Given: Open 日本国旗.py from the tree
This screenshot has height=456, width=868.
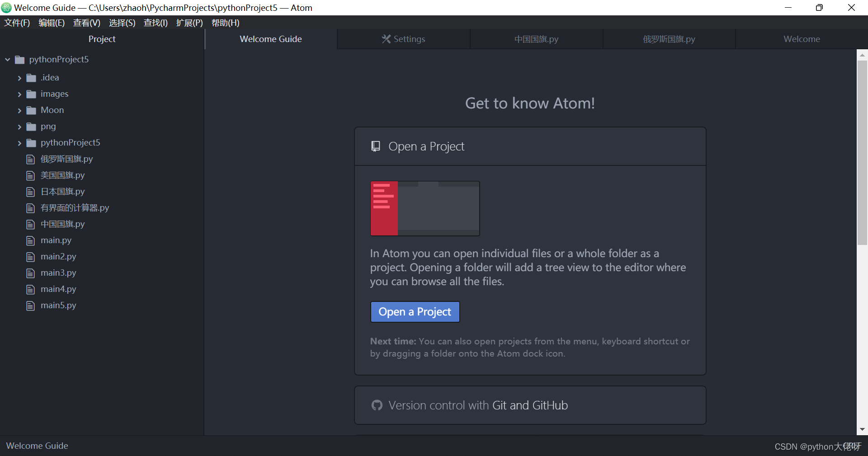Looking at the screenshot, I should 62,192.
